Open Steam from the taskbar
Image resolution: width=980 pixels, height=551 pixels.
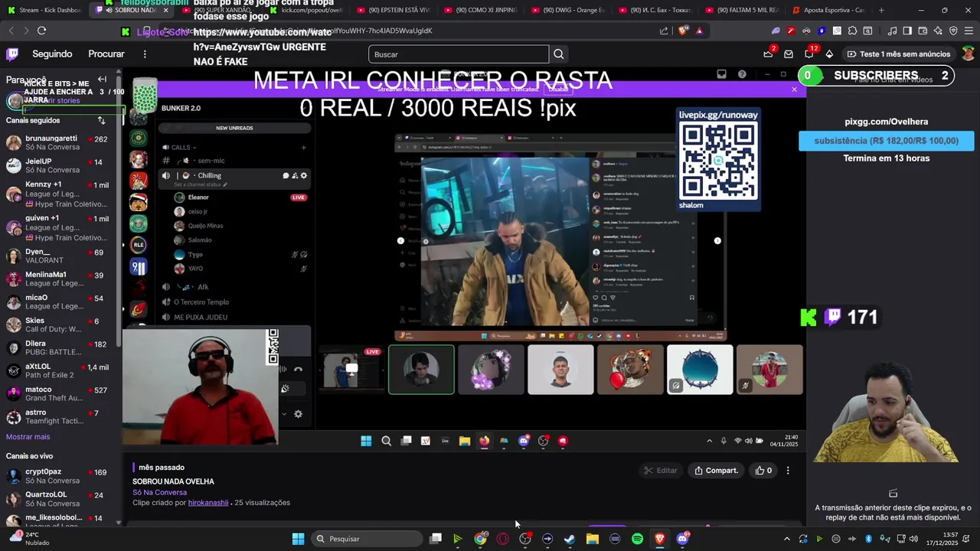tap(570, 539)
